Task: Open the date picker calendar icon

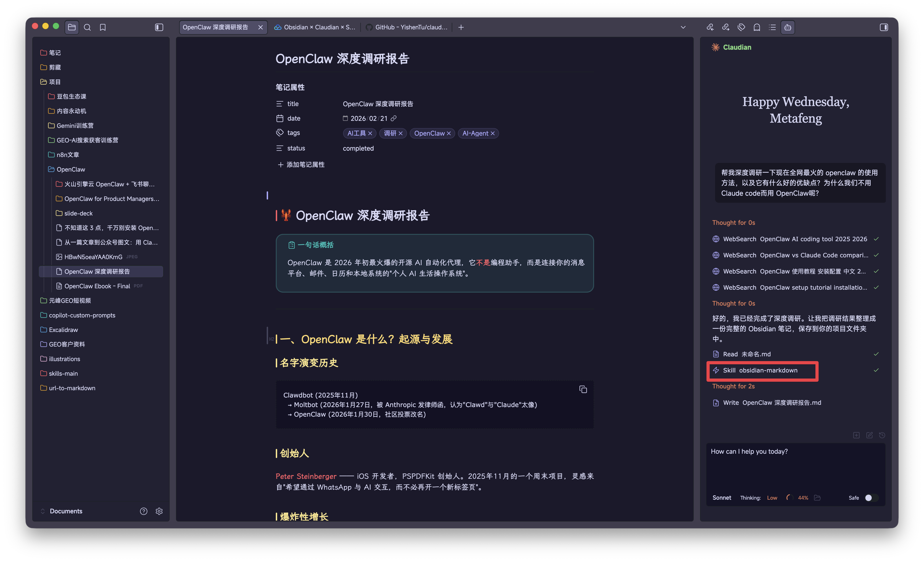Action: point(345,118)
